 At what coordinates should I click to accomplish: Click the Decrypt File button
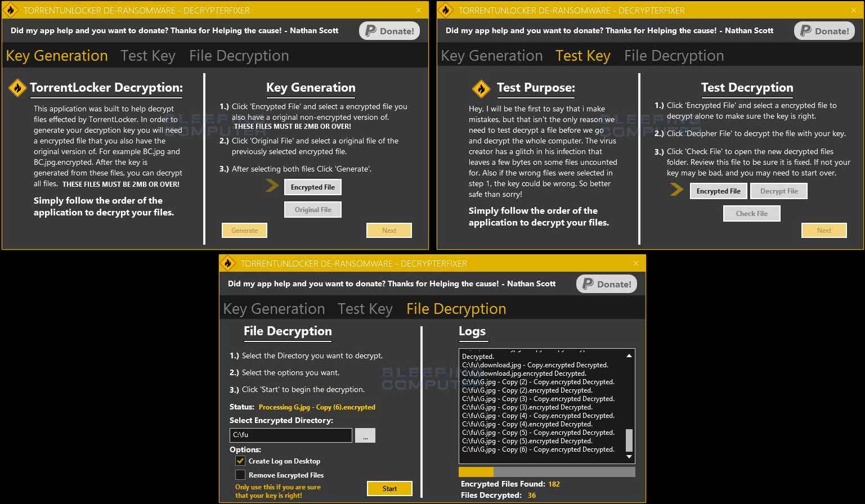pos(779,191)
